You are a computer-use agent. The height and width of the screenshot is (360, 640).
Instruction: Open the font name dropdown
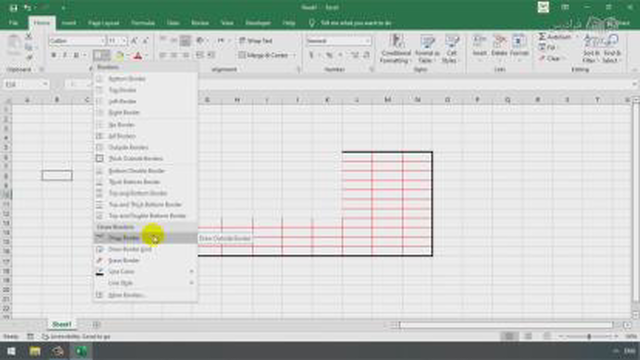(x=102, y=41)
